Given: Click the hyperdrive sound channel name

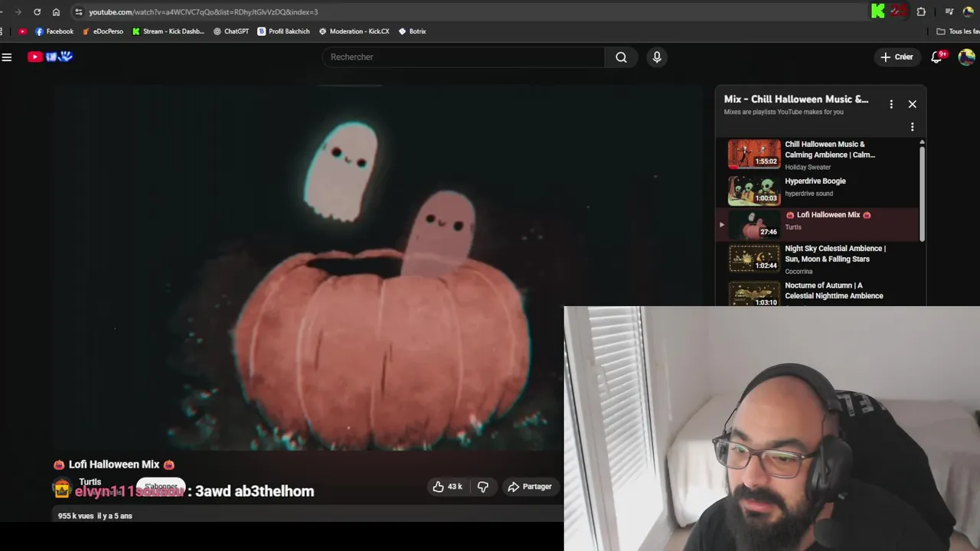Looking at the screenshot, I should pos(808,194).
